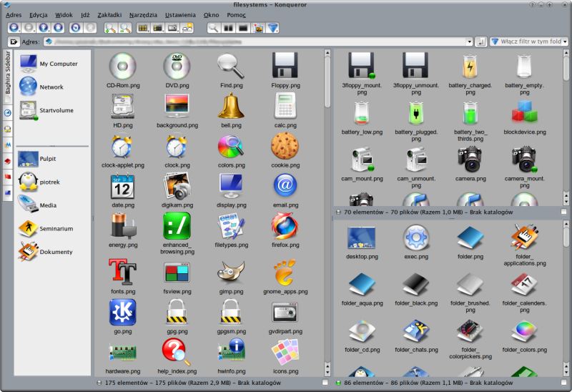
Task: Open the blue monitor sidebar tab
Action: pyautogui.click(x=8, y=193)
